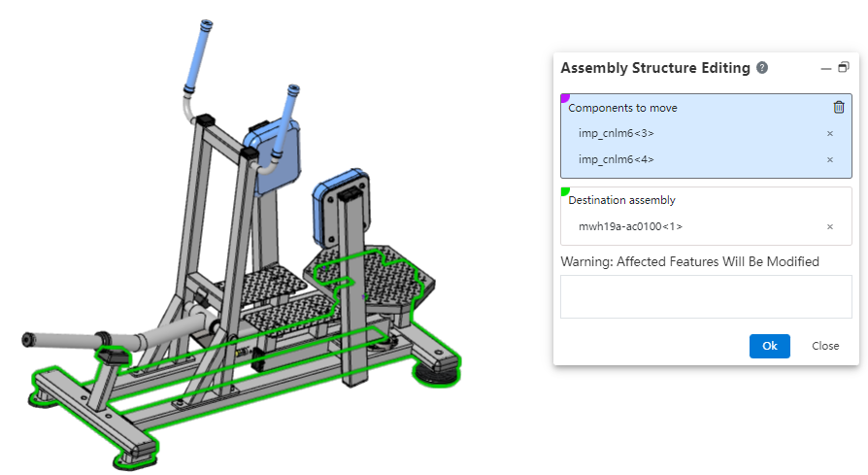Select mwh19a-ac0100<1> destination entry

point(631,227)
